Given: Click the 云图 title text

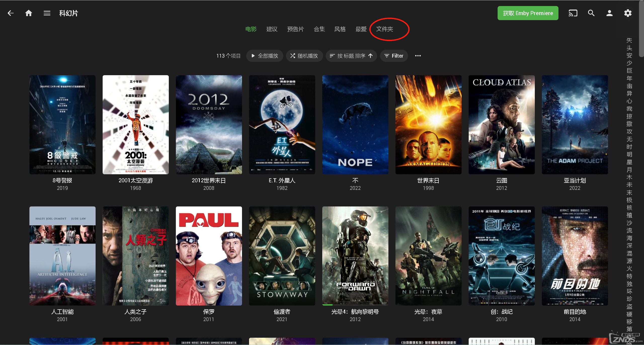Looking at the screenshot, I should pyautogui.click(x=502, y=181).
